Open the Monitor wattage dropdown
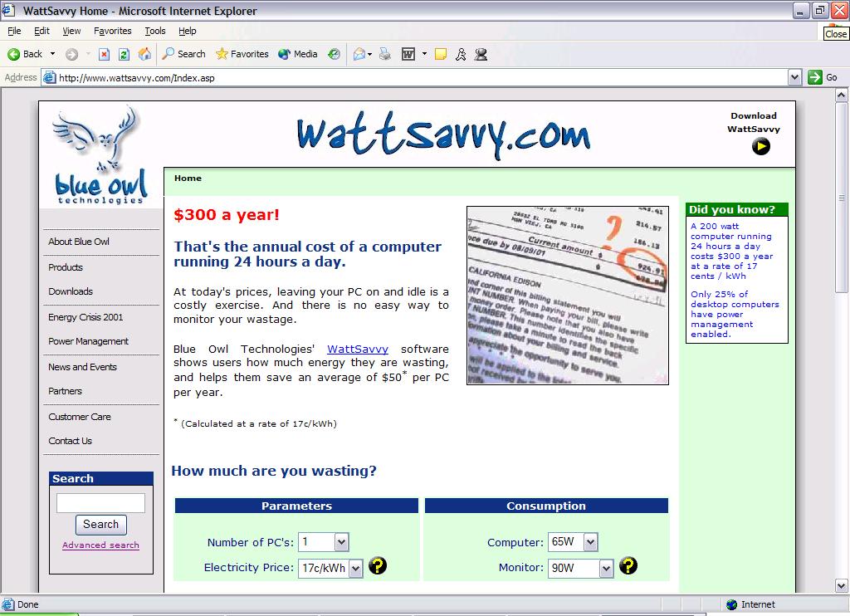850x616 pixels. tap(606, 569)
